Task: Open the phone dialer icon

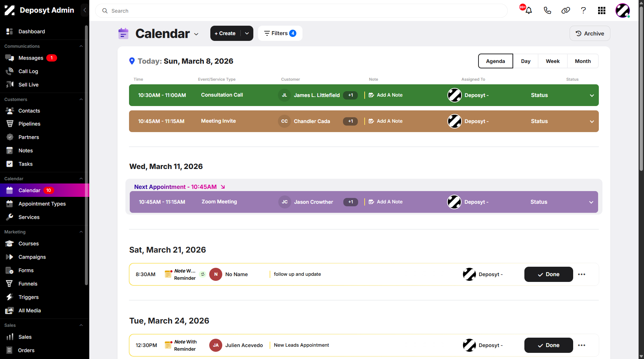Action: pyautogui.click(x=548, y=10)
